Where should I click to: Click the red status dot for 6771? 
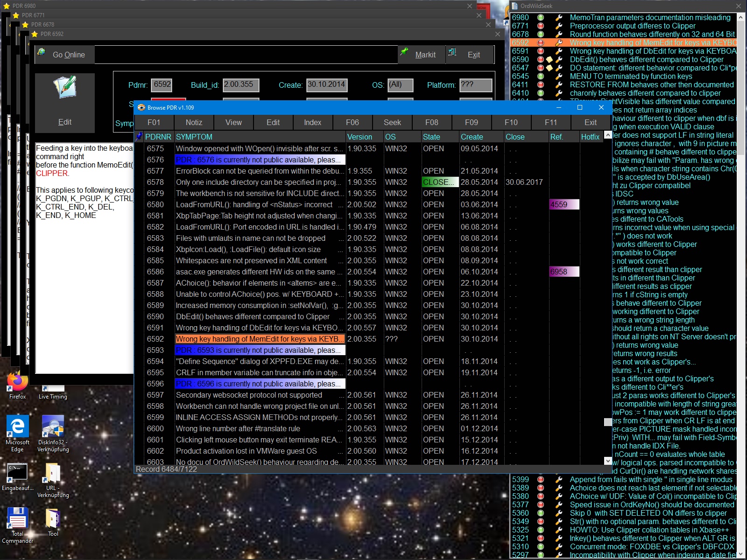pos(541,26)
